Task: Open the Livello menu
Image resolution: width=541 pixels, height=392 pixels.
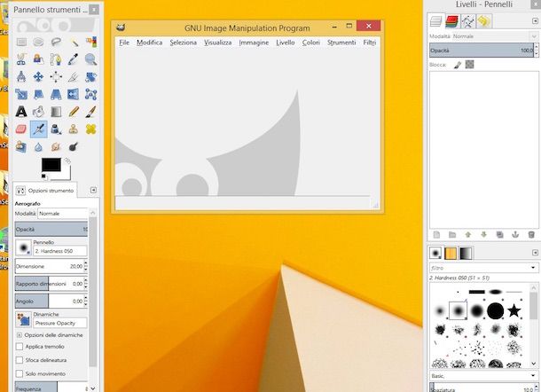Action: (x=286, y=43)
